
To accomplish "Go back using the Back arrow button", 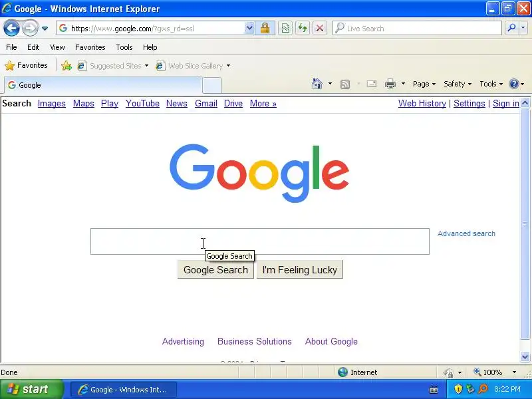I will coord(11,28).
